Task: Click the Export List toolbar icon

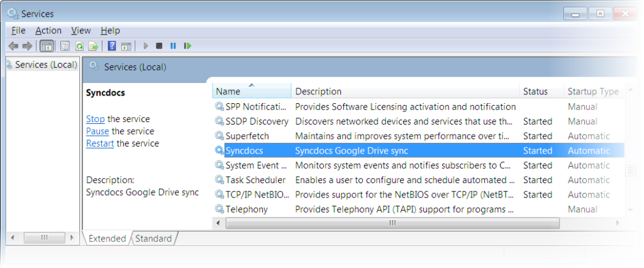Action: tap(93, 46)
